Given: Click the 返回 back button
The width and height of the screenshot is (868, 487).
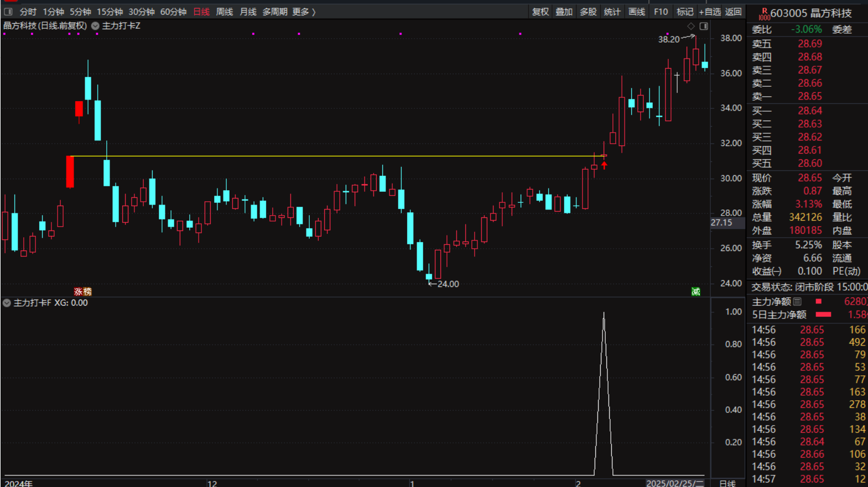Looking at the screenshot, I should click(x=733, y=12).
